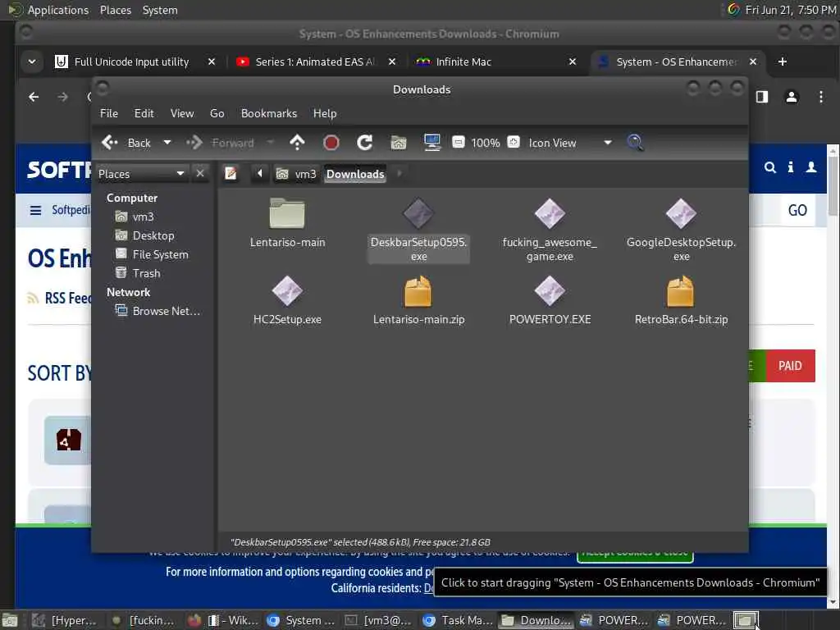This screenshot has height=630, width=840.
Task: Select the RetroBar.64-bit.zip archive icon
Action: pyautogui.click(x=681, y=290)
